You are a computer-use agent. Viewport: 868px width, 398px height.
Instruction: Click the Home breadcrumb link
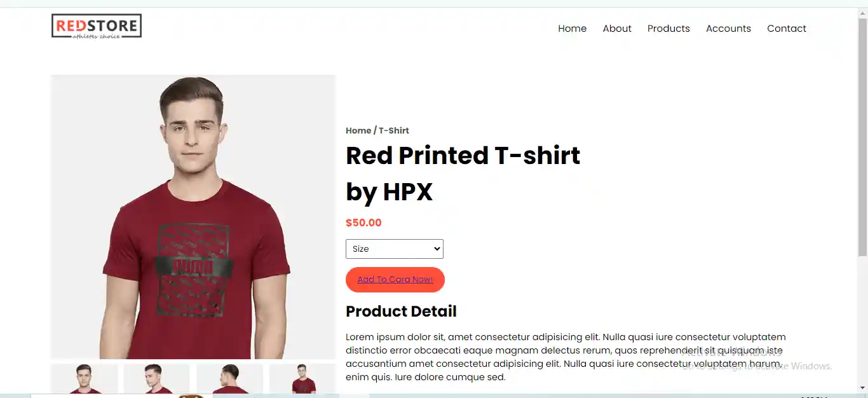[358, 130]
